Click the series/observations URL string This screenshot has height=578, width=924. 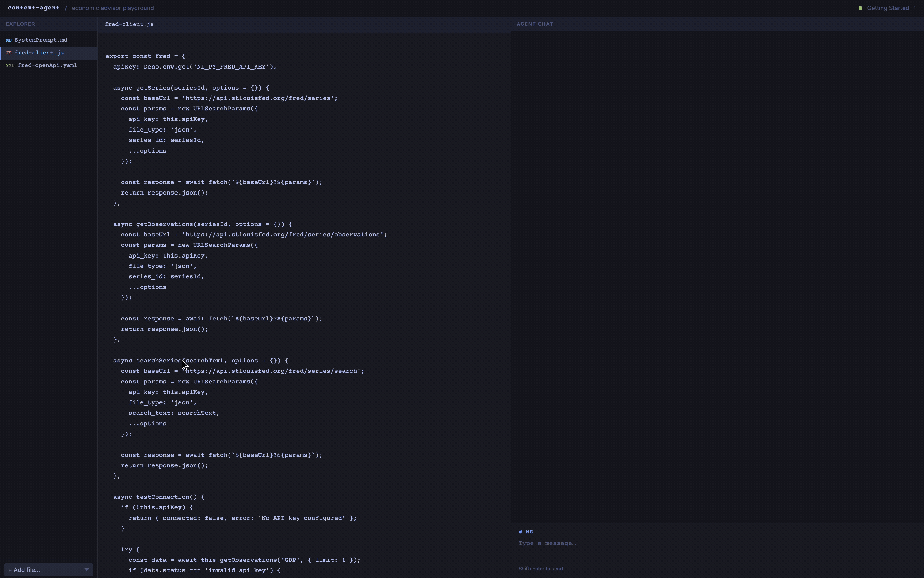[x=283, y=234]
